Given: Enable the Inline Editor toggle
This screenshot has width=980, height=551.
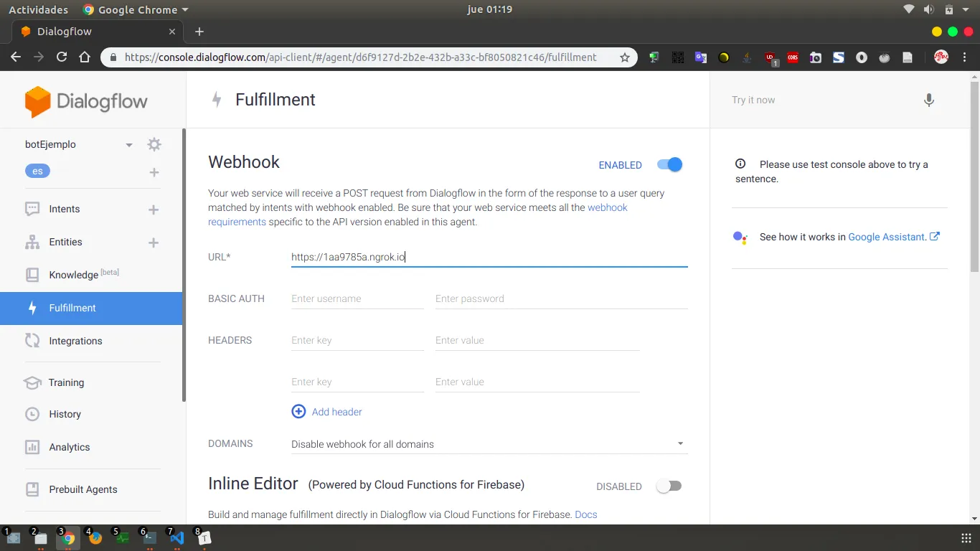Looking at the screenshot, I should 668,486.
